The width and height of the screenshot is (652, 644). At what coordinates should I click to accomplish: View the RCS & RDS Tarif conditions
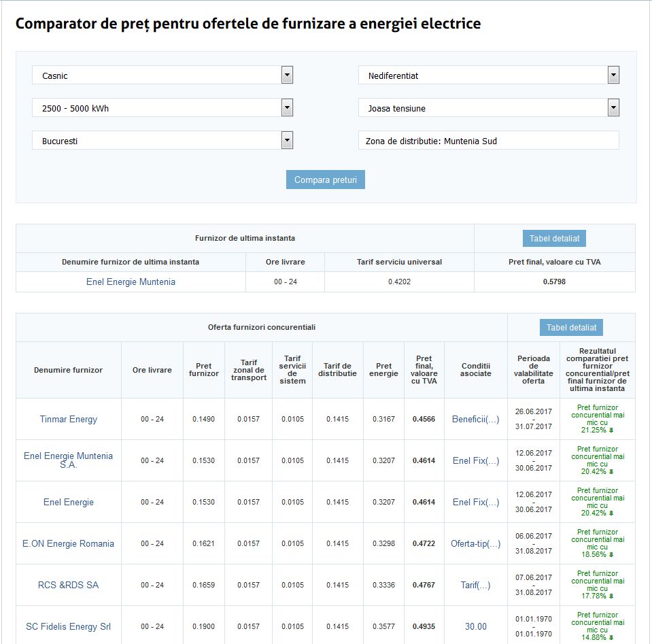pos(475,585)
